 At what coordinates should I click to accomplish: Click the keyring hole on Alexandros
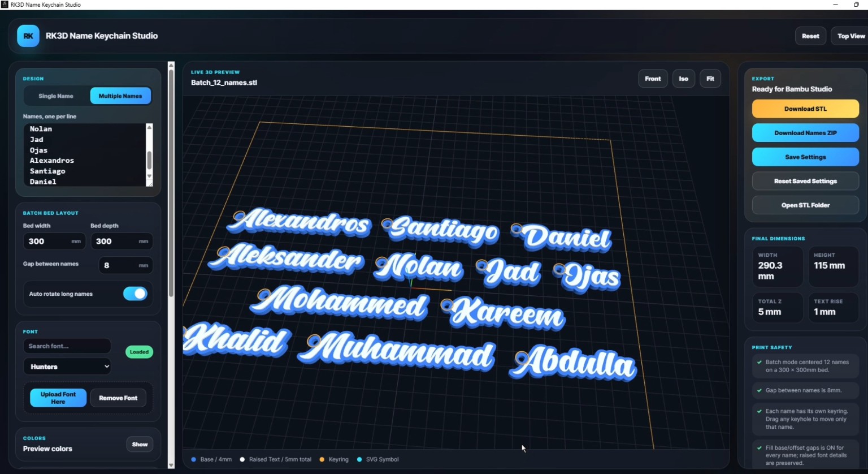[x=240, y=216]
